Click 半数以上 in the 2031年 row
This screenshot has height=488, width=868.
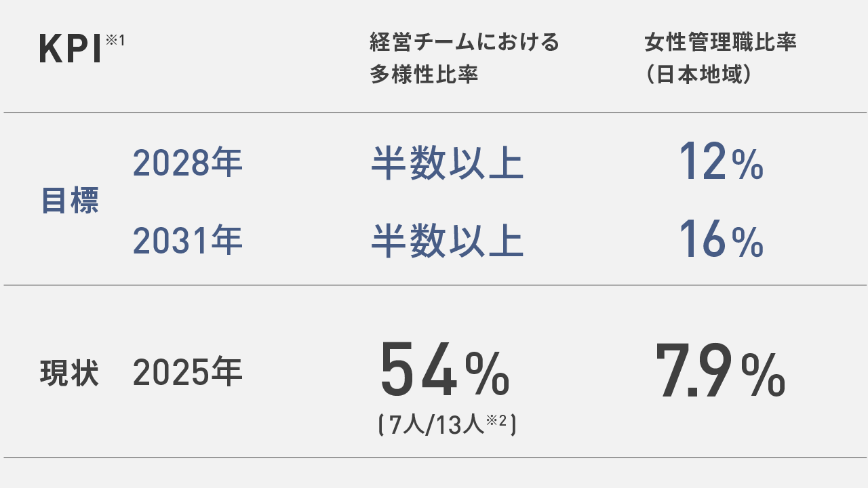tap(448, 241)
